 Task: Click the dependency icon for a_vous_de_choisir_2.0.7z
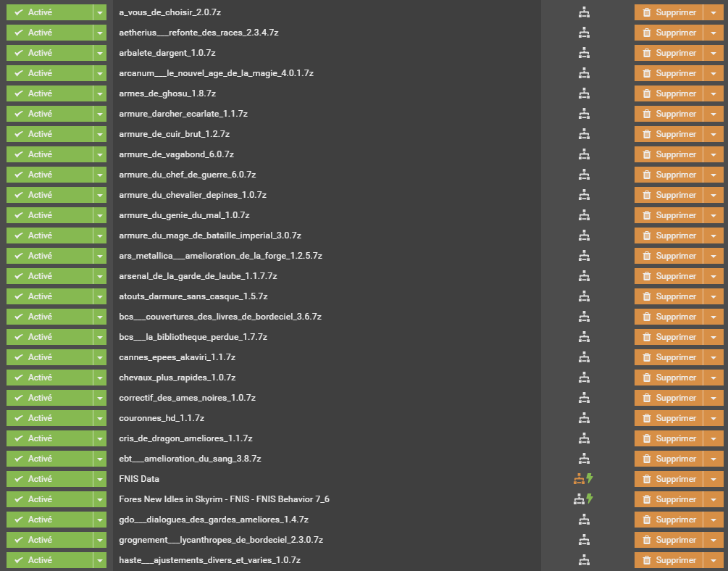(585, 12)
